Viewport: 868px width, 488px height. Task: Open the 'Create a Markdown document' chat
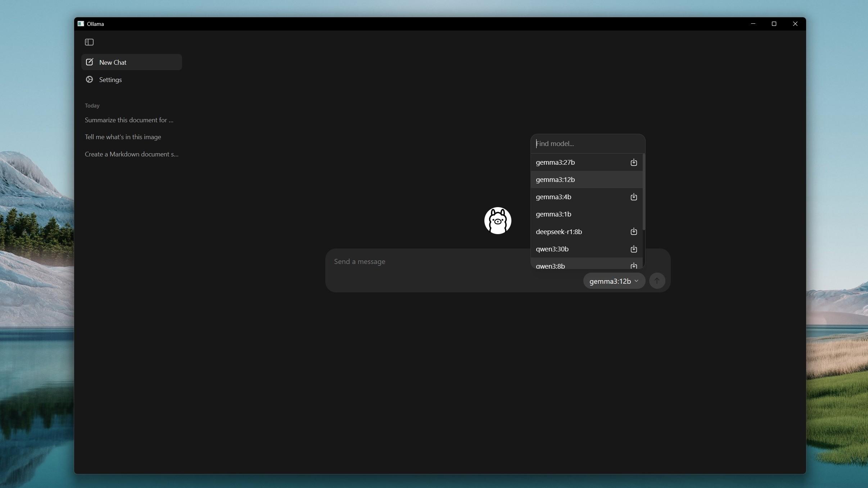coord(131,154)
